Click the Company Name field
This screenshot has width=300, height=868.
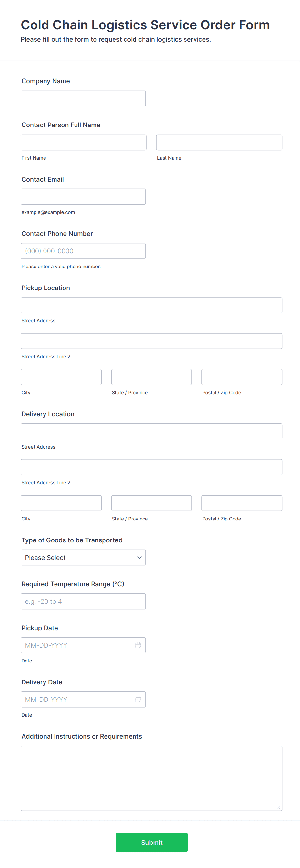point(83,98)
